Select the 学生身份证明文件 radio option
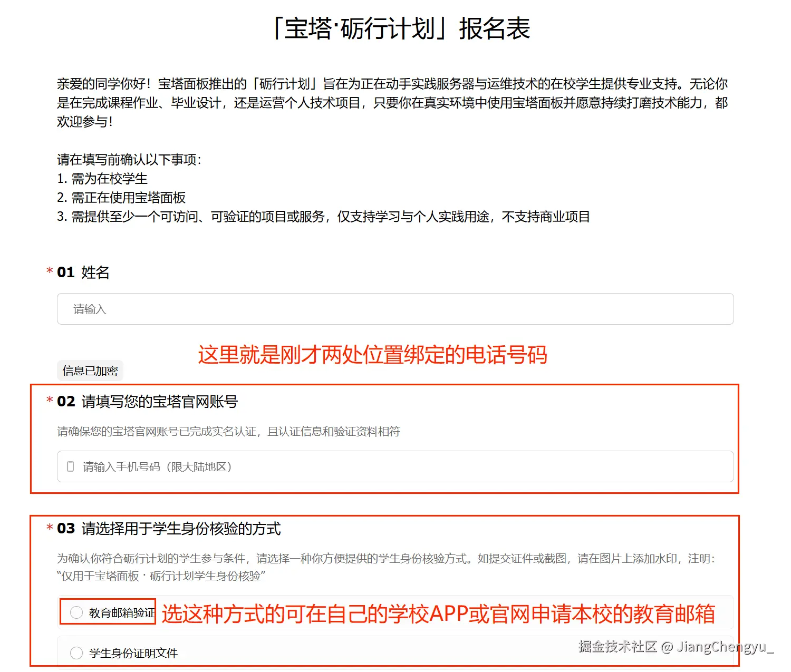The image size is (791, 672). (x=76, y=653)
